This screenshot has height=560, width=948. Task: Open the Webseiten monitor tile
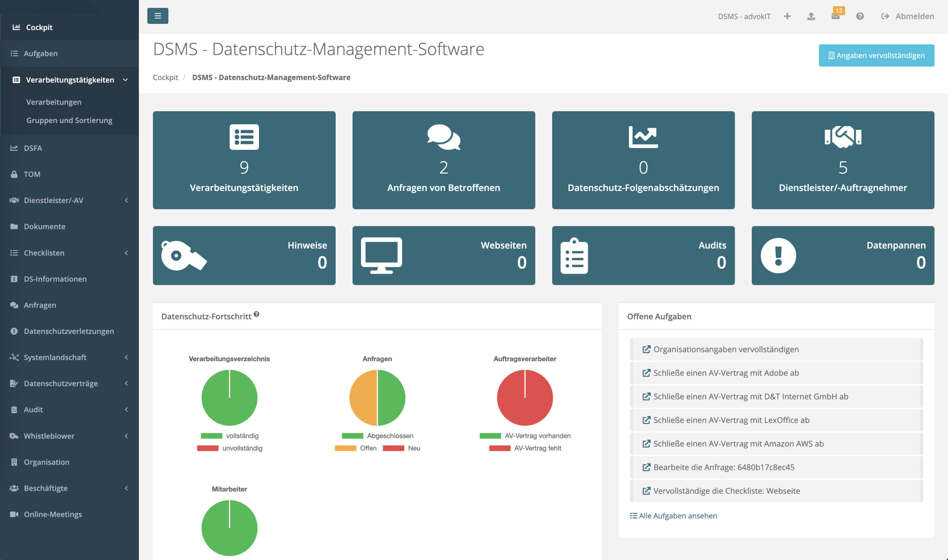[443, 255]
